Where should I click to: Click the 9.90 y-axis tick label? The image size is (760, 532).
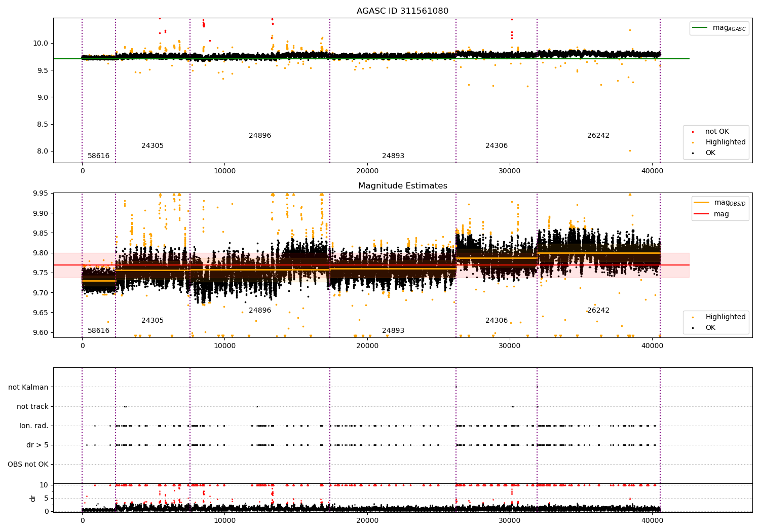point(41,213)
